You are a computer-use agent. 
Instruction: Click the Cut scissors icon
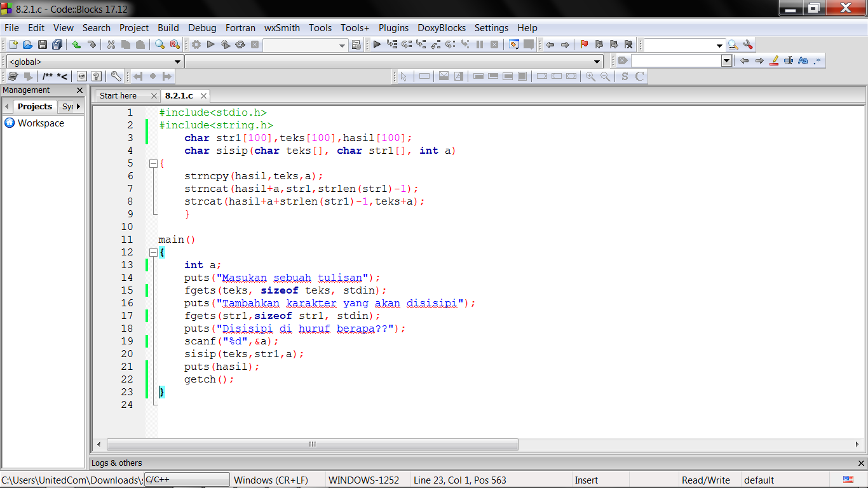point(111,44)
